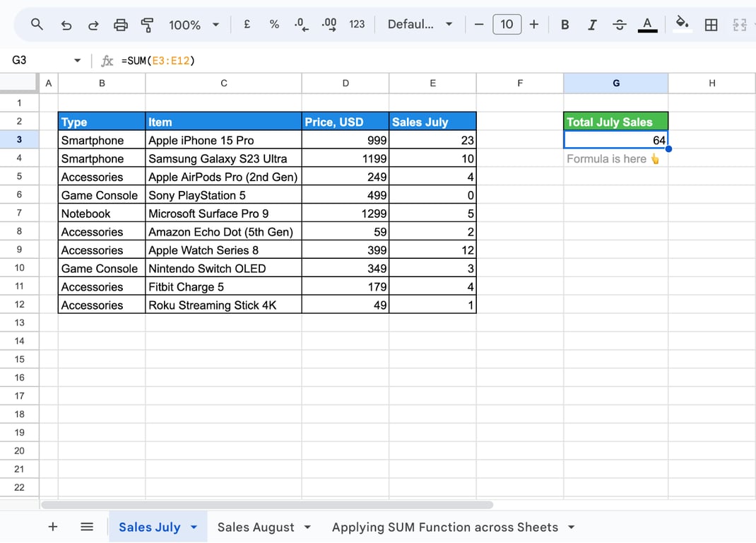Viewport: 756px width, 543px height.
Task: Click the horizontal scrollbar
Action: tap(267, 505)
